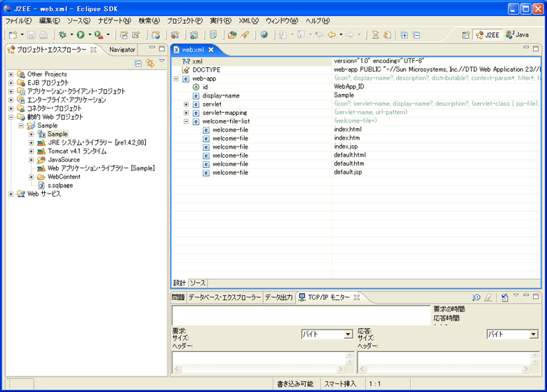Click sort by response time icon
This screenshot has width=547, height=392.
(476, 297)
